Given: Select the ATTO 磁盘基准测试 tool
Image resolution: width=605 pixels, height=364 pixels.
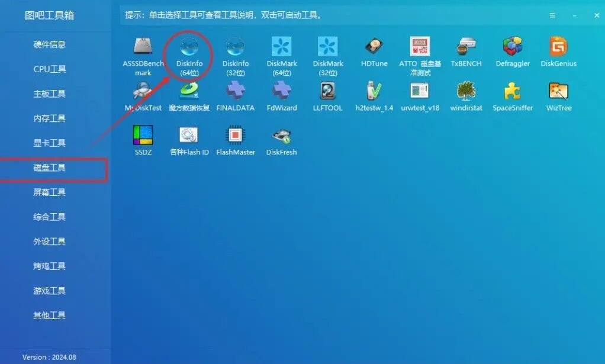Looking at the screenshot, I should [420, 57].
